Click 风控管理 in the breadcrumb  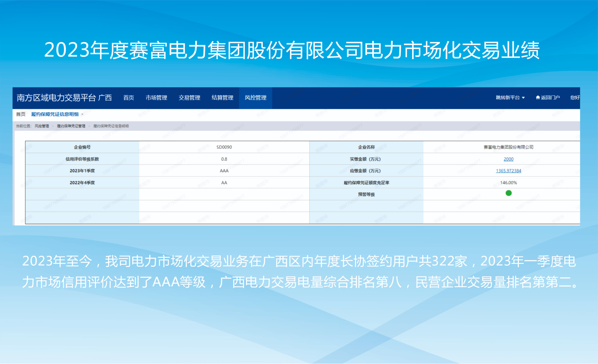click(42, 126)
